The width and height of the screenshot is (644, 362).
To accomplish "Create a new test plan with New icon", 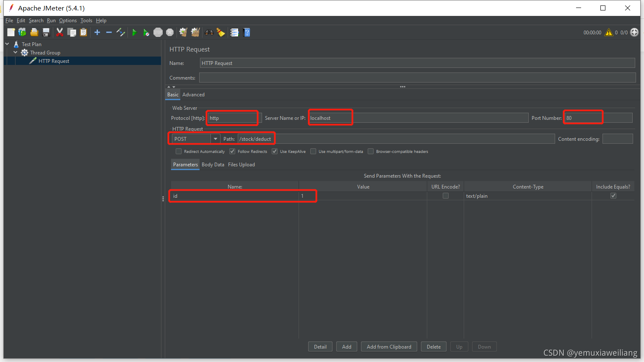I will [x=11, y=32].
